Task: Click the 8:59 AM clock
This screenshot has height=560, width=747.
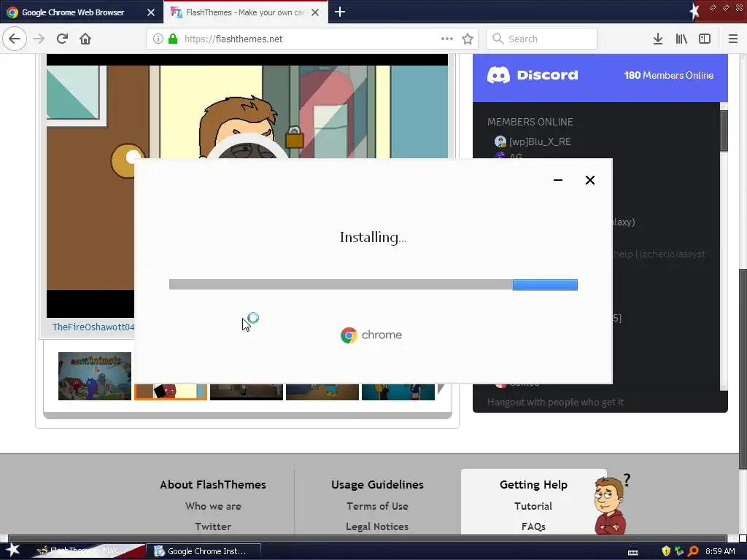Action: pyautogui.click(x=720, y=551)
